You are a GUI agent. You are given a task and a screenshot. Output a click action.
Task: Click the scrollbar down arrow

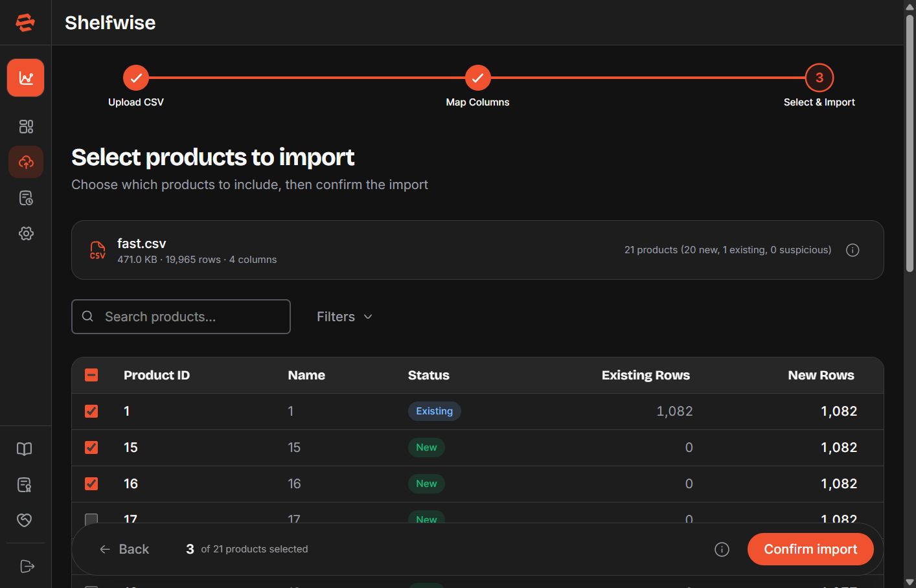coord(910,582)
